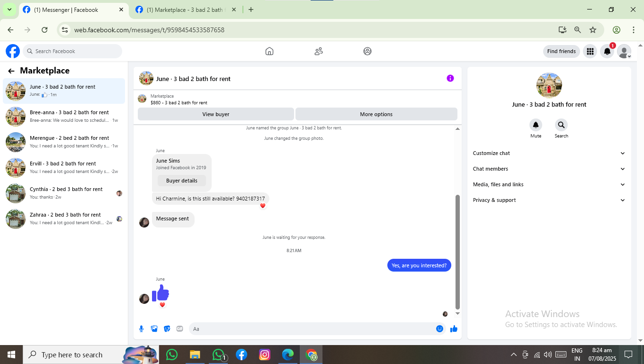Send a thumbs-up using the like icon
644x364 pixels.
coord(454,329)
